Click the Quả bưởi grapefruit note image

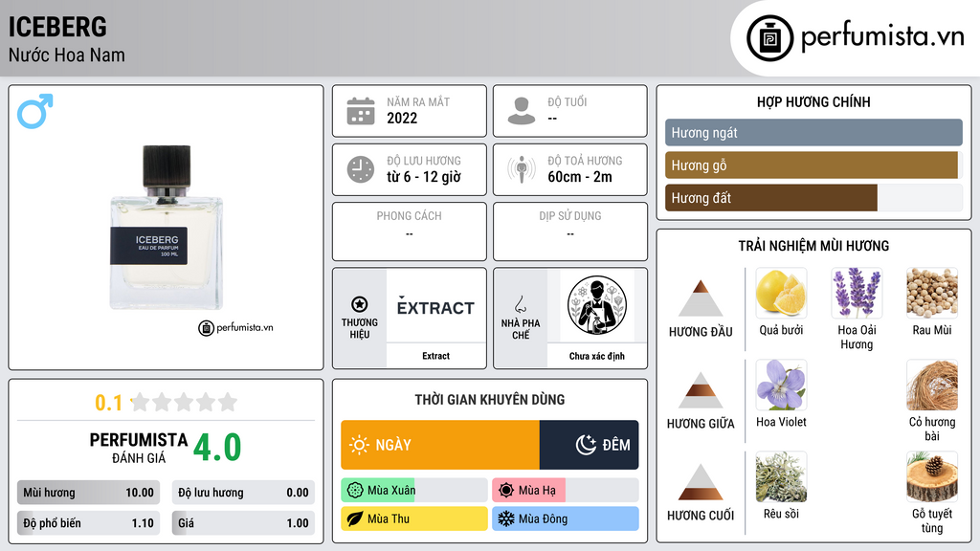coord(781,293)
